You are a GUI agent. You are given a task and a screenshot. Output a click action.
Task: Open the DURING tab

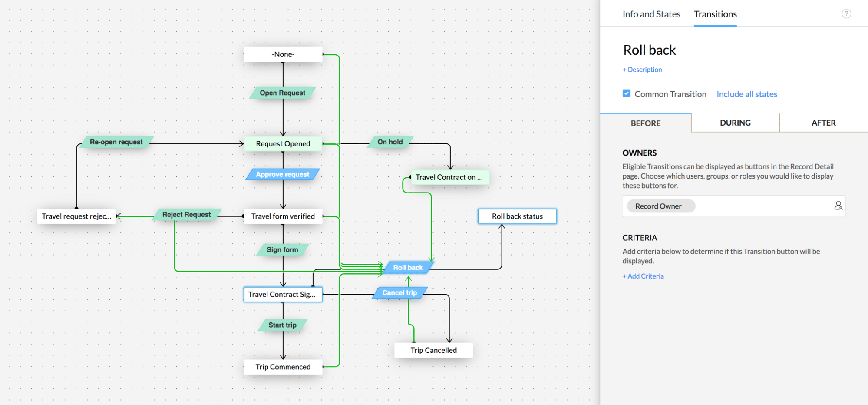click(735, 123)
